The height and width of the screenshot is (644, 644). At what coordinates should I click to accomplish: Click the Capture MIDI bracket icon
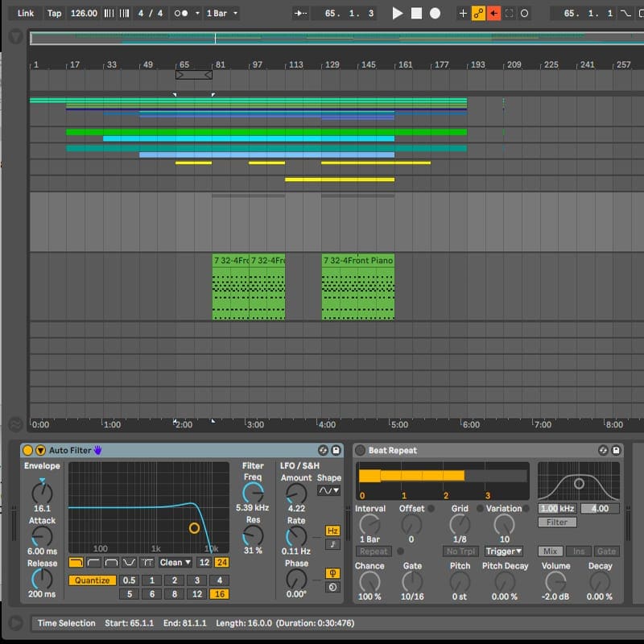[509, 14]
